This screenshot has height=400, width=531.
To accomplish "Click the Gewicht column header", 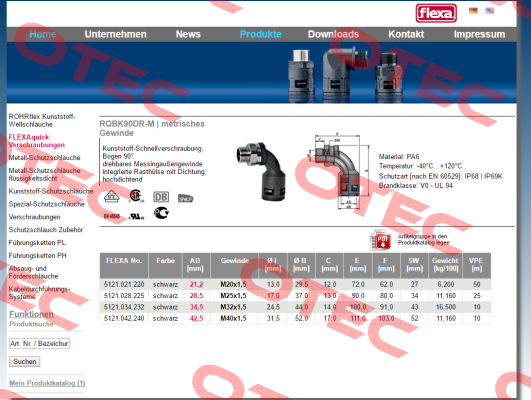I will (445, 265).
